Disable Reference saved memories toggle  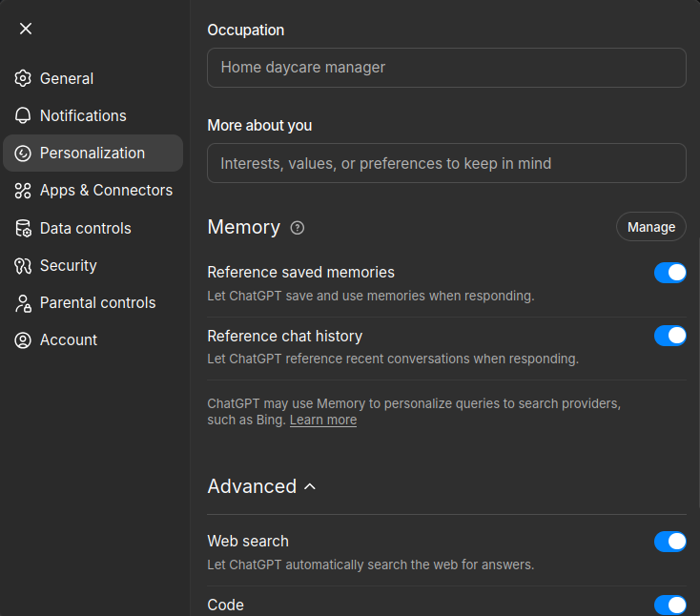[669, 274]
